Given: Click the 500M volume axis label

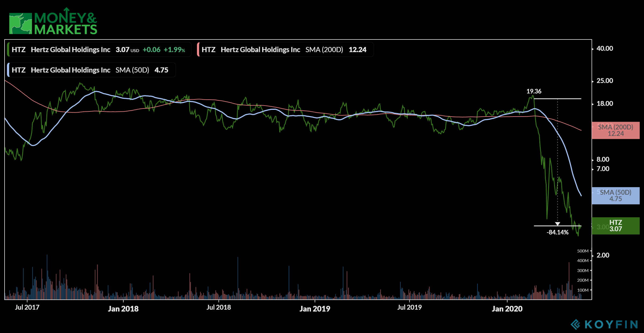Looking at the screenshot, I should (583, 251).
